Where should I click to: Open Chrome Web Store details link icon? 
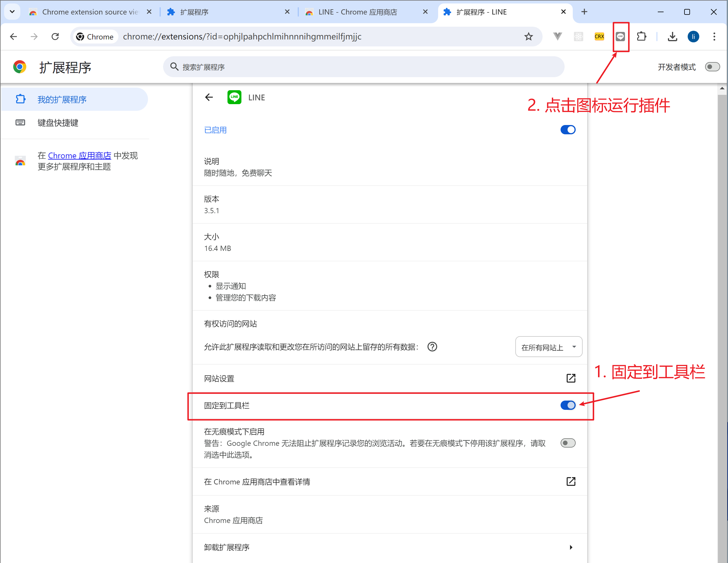coord(571,481)
